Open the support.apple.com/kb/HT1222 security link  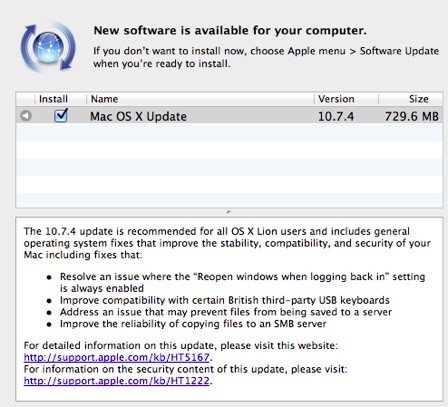(x=117, y=381)
